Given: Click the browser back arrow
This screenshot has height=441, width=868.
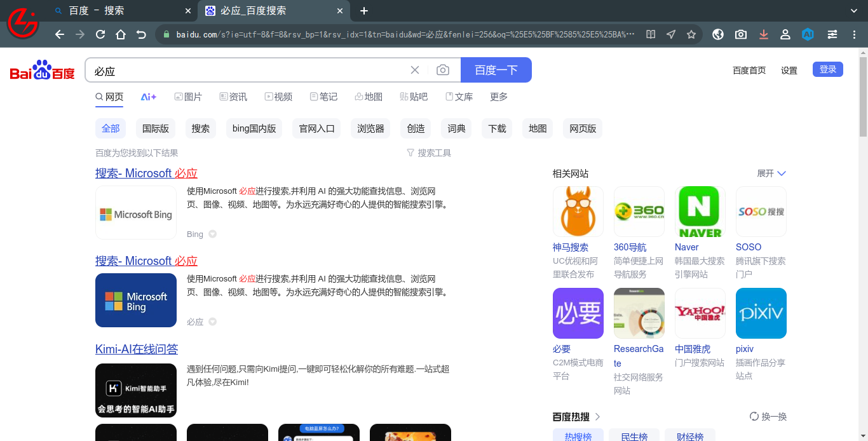Looking at the screenshot, I should tap(60, 34).
